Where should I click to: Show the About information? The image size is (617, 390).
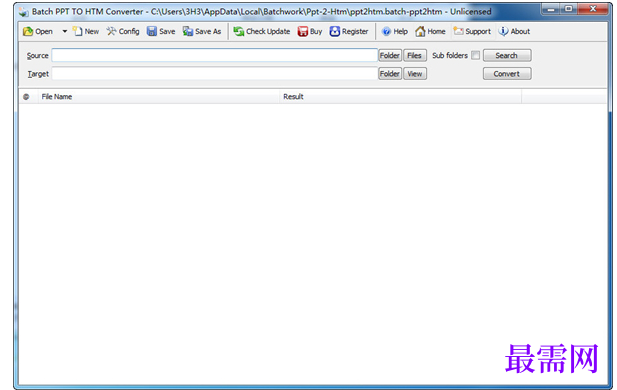(515, 31)
